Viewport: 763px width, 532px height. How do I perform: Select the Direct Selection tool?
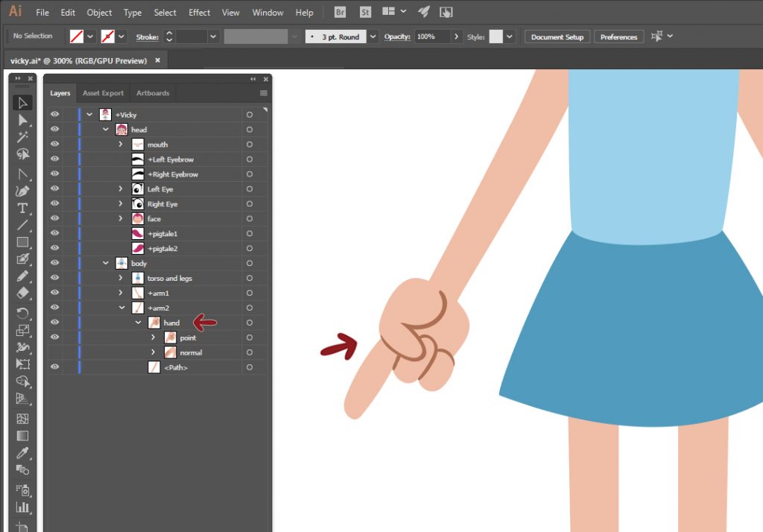pos(22,120)
